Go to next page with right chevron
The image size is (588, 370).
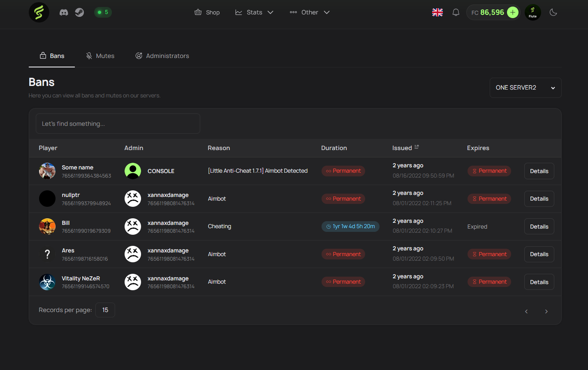click(546, 311)
